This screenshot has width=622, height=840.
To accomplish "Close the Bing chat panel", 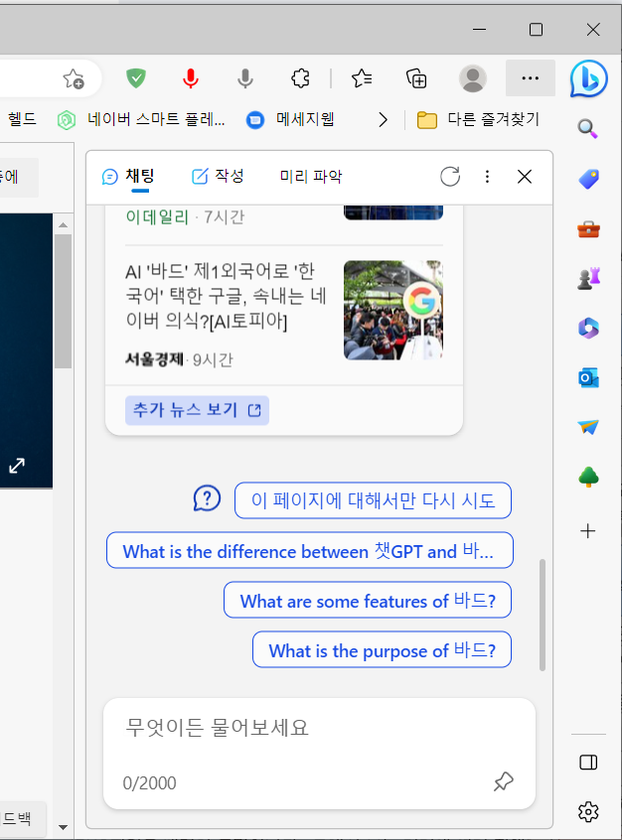I will (x=525, y=177).
